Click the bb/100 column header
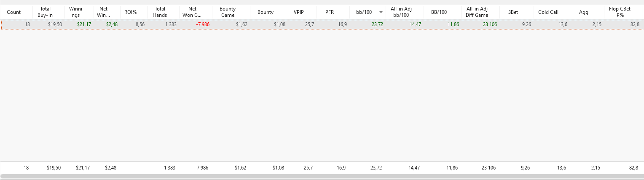 [x=364, y=12]
